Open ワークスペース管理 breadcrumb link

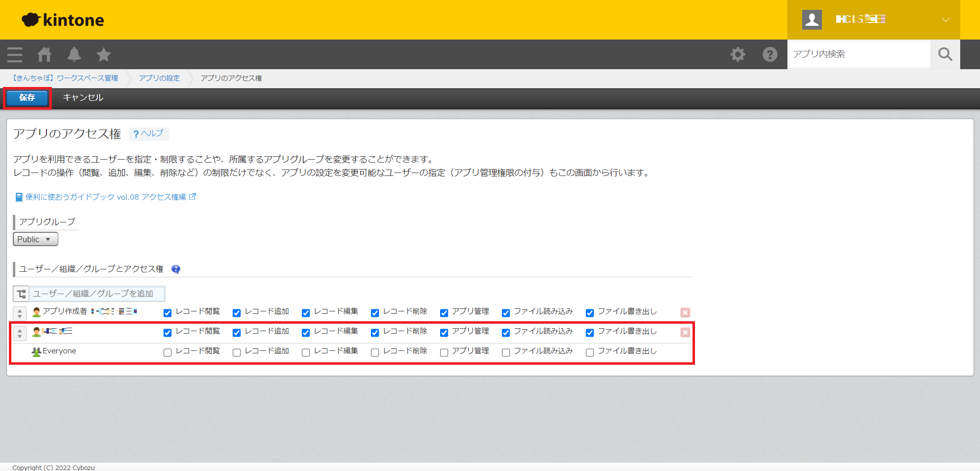click(x=65, y=78)
